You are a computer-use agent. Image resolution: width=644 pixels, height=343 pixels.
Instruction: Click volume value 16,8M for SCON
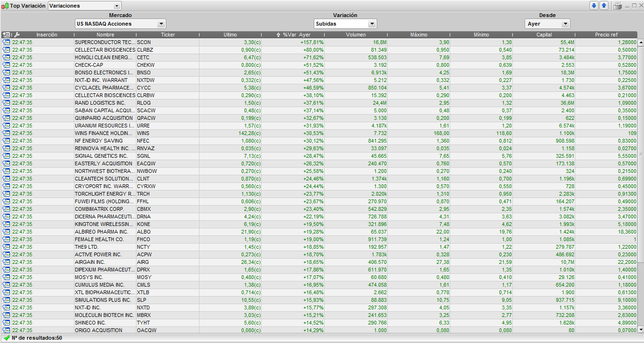(380, 42)
